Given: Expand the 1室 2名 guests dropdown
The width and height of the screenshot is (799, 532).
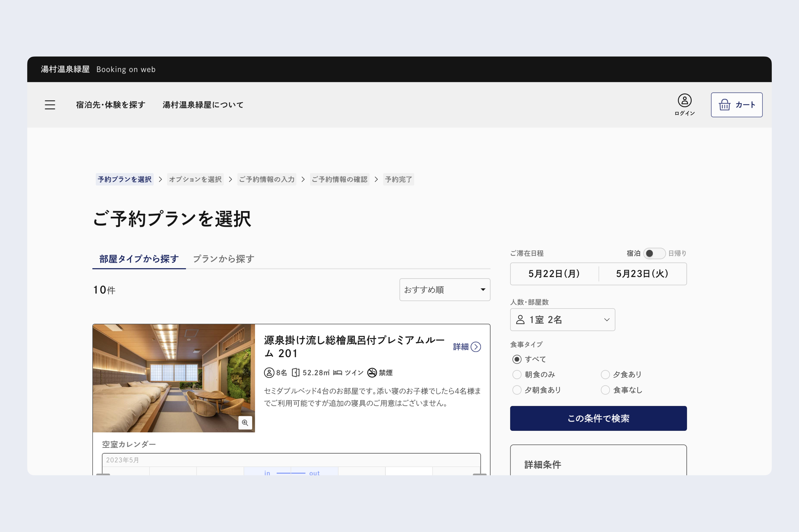Looking at the screenshot, I should pos(562,320).
